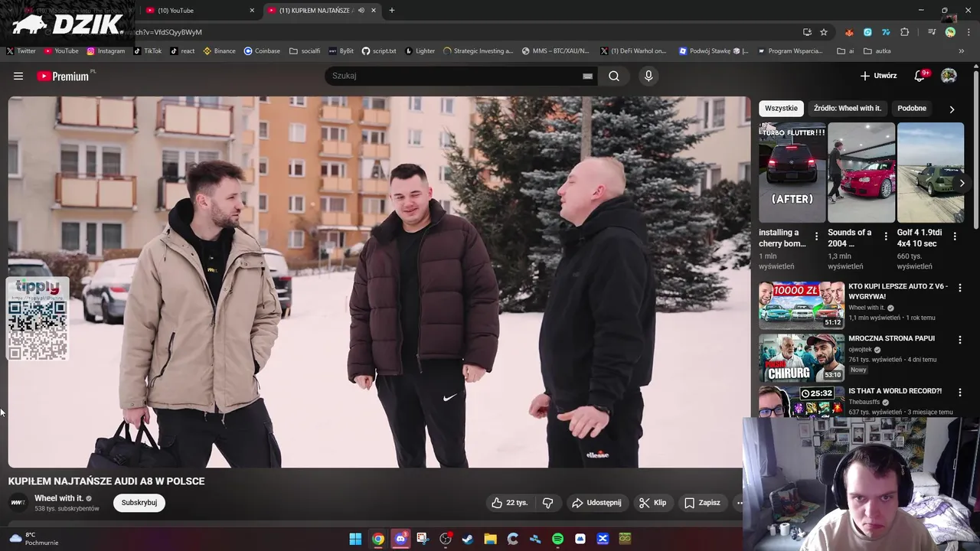Open the Binance bookmark

(219, 51)
